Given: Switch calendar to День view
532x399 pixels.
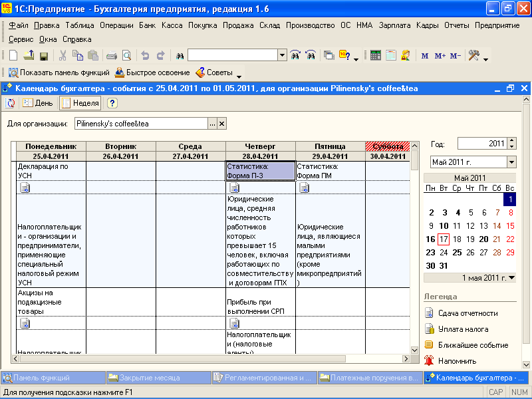Looking at the screenshot, I should pyautogui.click(x=38, y=103).
